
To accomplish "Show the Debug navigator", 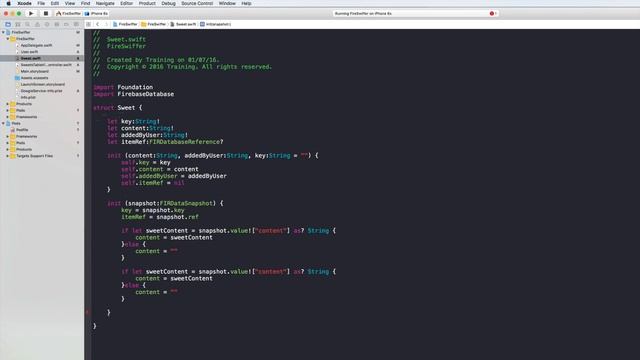I will pyautogui.click(x=57, y=24).
